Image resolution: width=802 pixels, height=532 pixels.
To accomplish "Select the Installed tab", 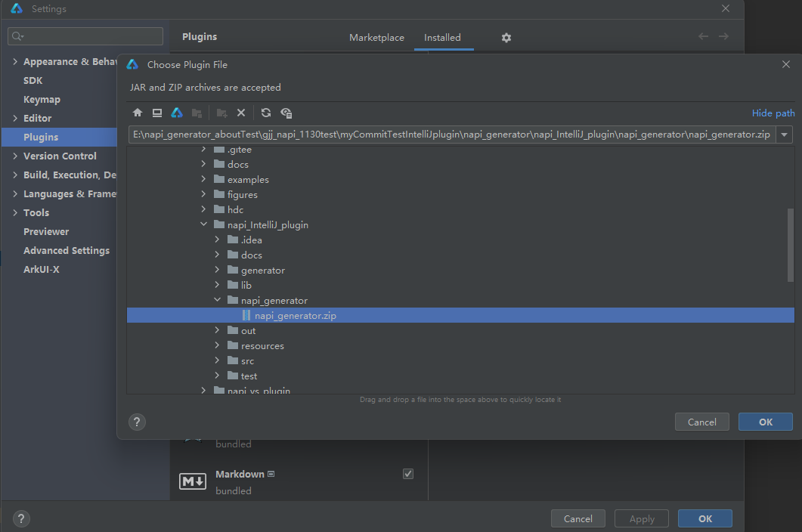I will pos(442,38).
